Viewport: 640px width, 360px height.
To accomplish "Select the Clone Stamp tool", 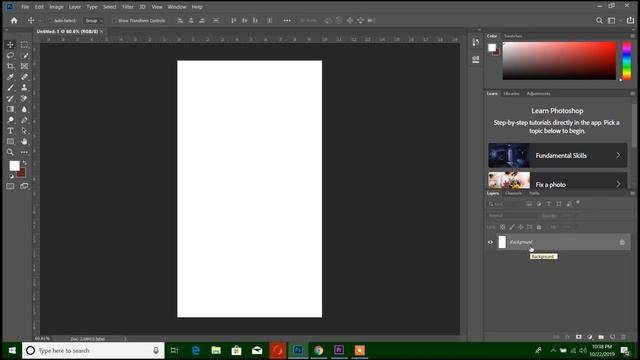I will (24, 87).
